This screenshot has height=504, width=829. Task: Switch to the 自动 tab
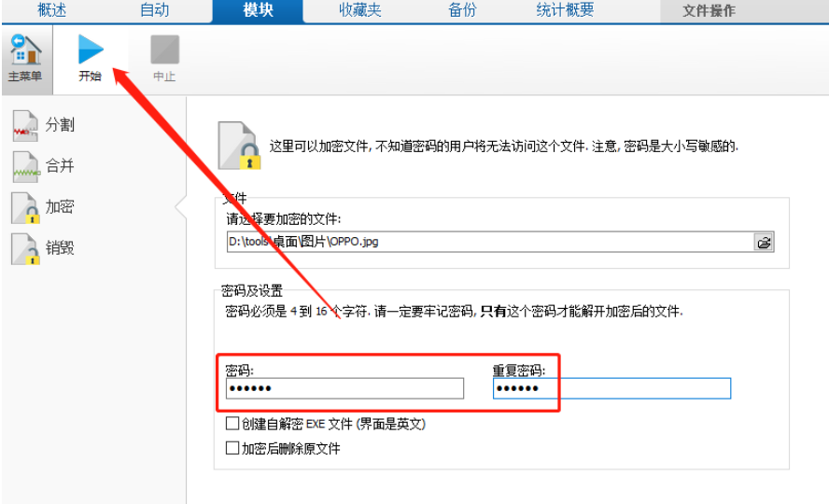point(154,10)
